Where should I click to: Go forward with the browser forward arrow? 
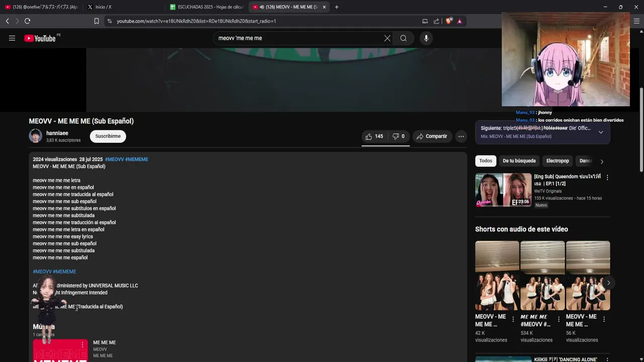point(17,21)
